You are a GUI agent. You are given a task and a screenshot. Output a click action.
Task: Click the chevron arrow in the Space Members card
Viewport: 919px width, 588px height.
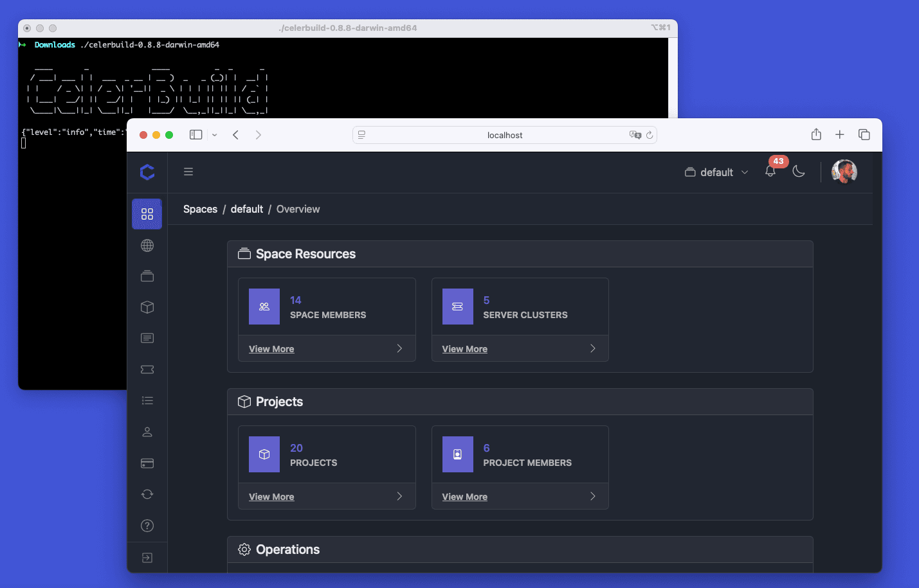pyautogui.click(x=399, y=348)
